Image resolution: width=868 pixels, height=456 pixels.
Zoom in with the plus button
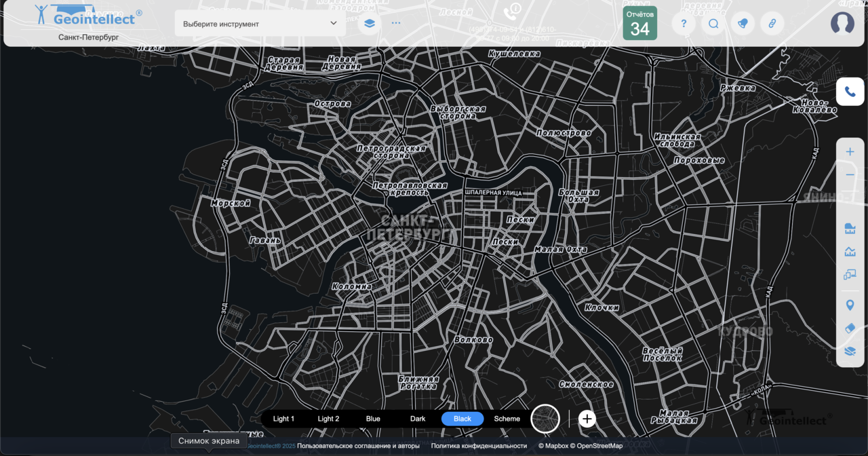pyautogui.click(x=850, y=152)
